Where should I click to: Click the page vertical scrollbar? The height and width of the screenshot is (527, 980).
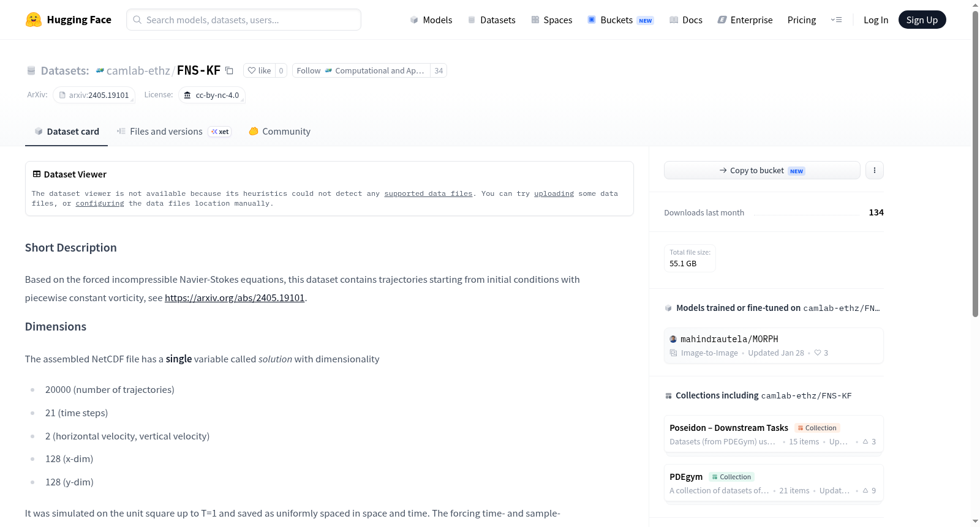[x=975, y=164]
